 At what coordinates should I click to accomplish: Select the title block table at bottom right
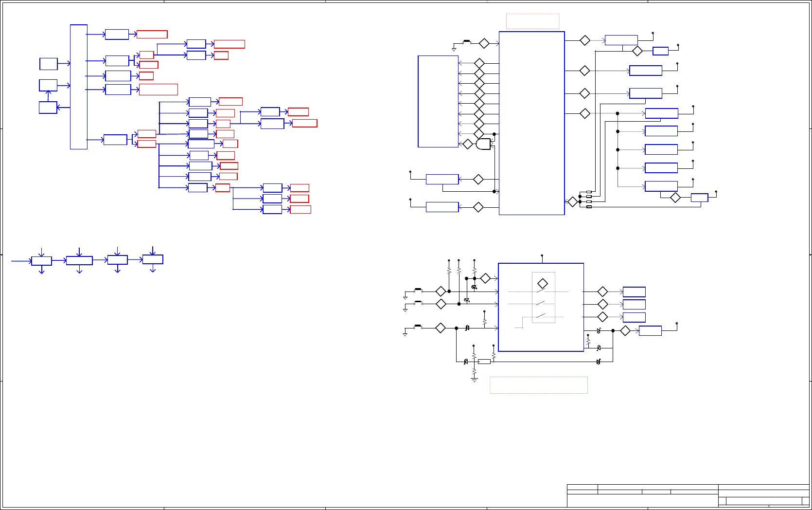coord(688,496)
